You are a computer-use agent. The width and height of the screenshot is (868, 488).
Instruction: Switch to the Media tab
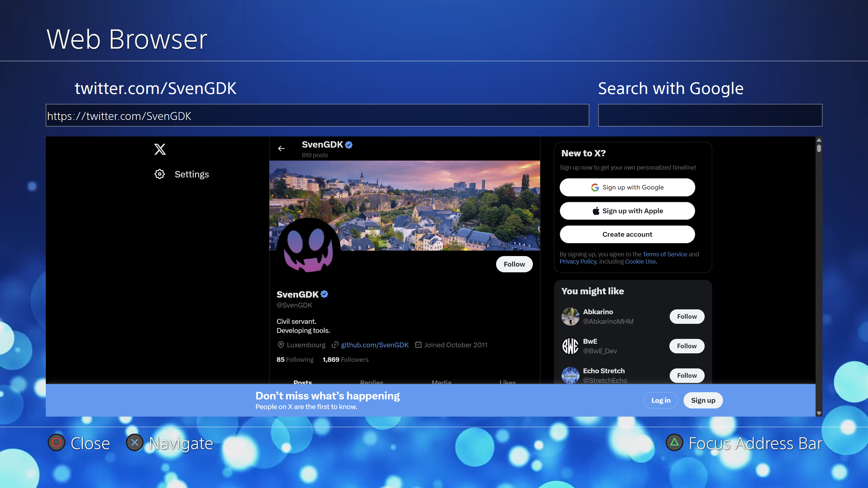(442, 382)
